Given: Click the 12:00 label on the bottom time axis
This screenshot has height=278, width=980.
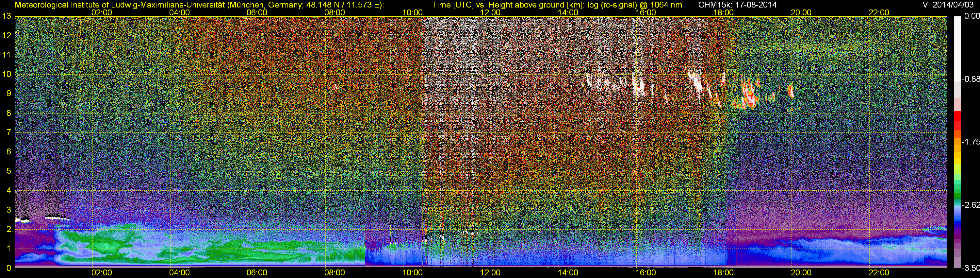Looking at the screenshot, I should click(490, 273).
